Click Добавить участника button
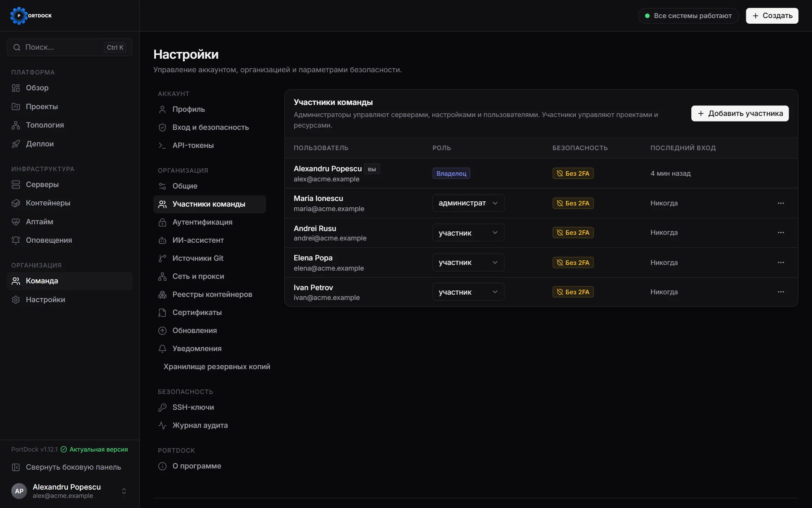812x508 pixels. click(740, 114)
